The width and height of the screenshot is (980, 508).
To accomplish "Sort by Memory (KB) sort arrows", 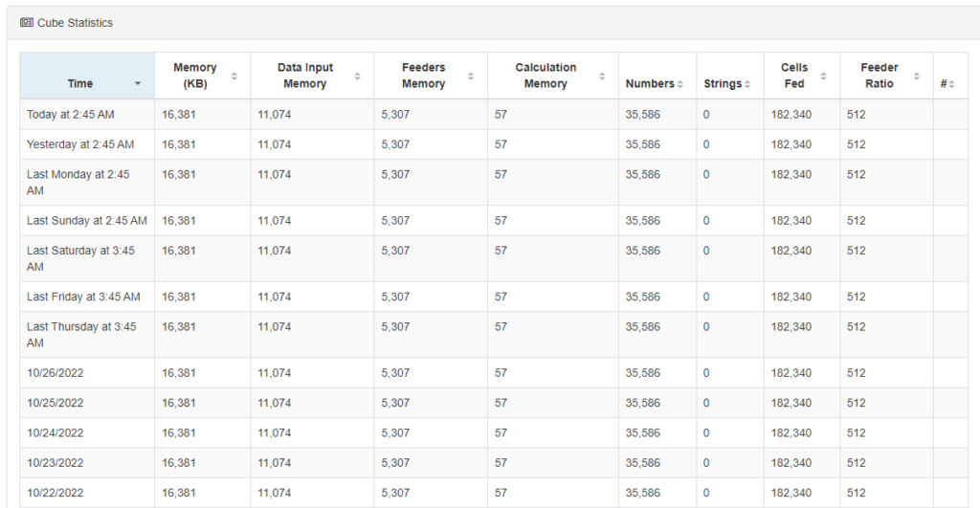I will [x=234, y=76].
